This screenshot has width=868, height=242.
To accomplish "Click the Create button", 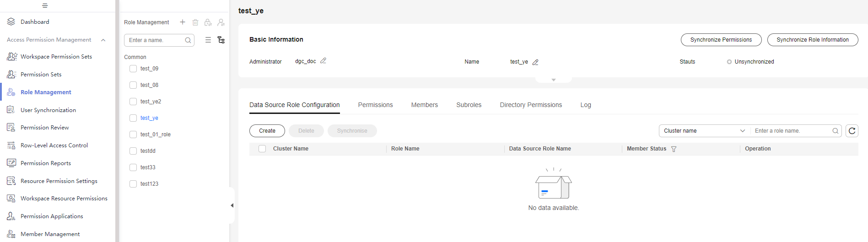I will pos(267,131).
